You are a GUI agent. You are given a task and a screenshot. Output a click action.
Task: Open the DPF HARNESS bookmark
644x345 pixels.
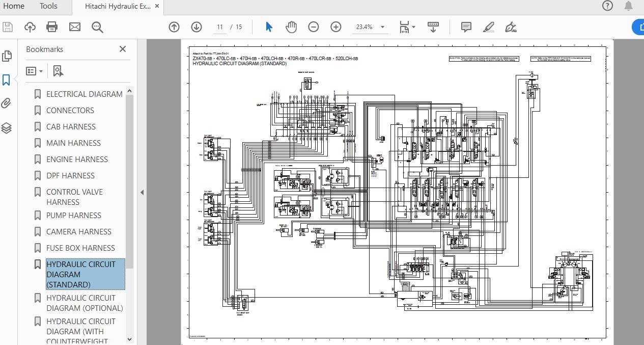click(70, 175)
